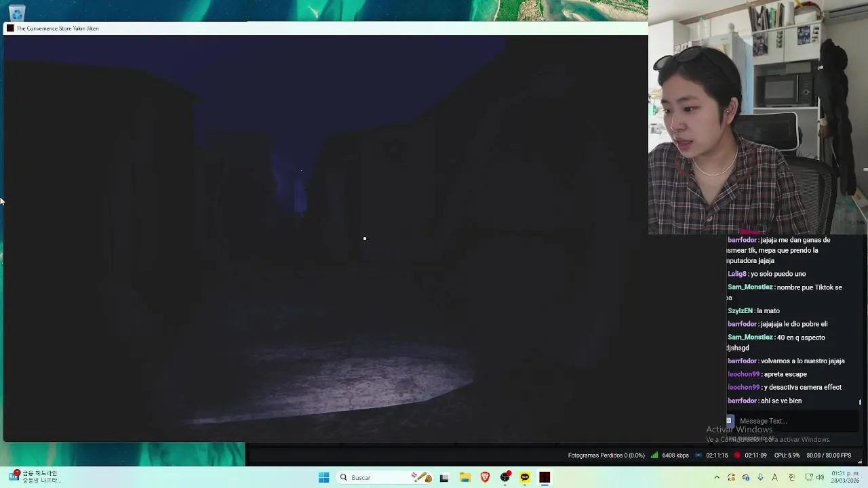This screenshot has height=488, width=868.
Task: Click the chat panel scrollbar thumb
Action: 860,402
